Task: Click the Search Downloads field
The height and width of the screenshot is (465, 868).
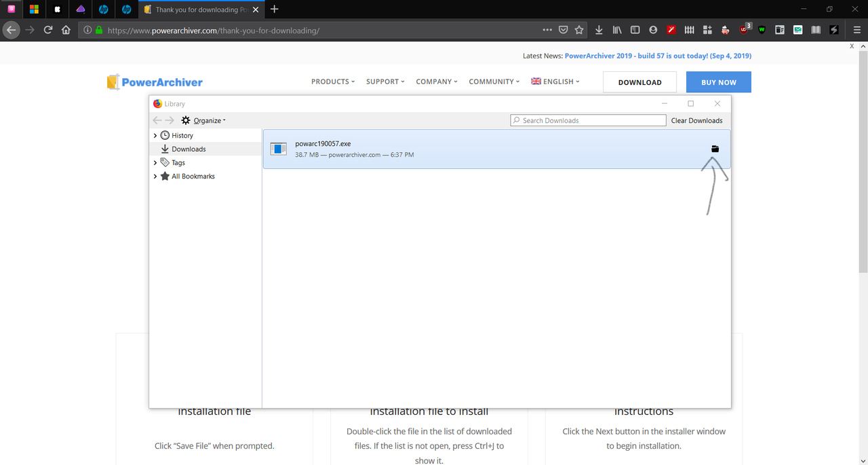Action: 588,120
